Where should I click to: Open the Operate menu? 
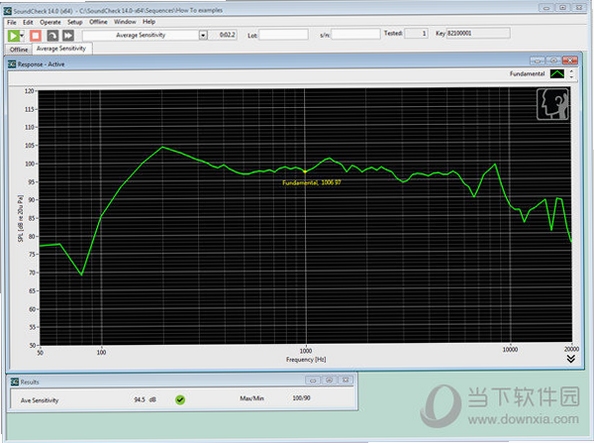[50, 22]
